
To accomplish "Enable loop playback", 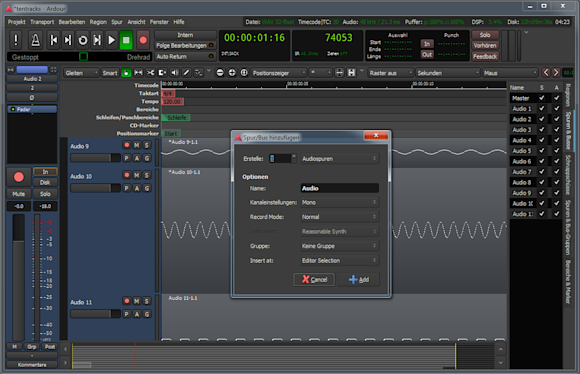I will tap(83, 40).
